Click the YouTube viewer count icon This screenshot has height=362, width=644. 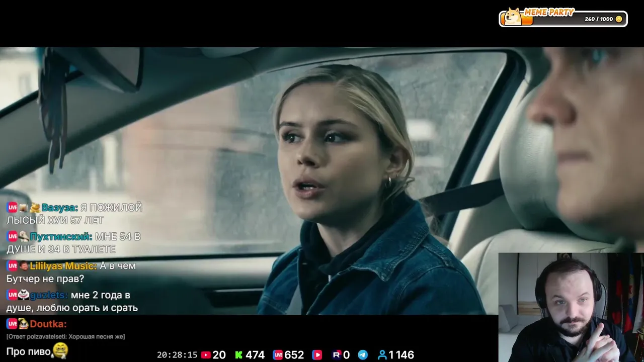pyautogui.click(x=206, y=355)
